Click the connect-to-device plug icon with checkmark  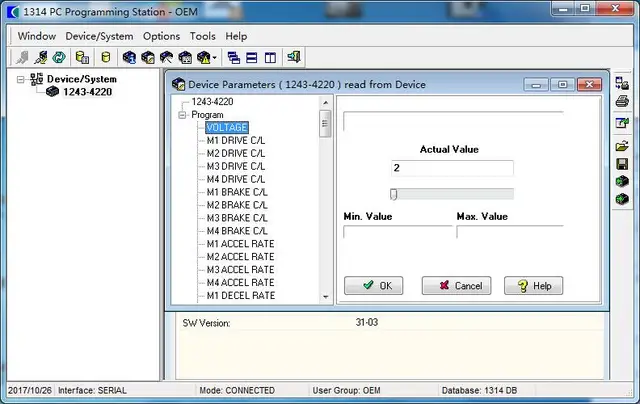[41, 58]
